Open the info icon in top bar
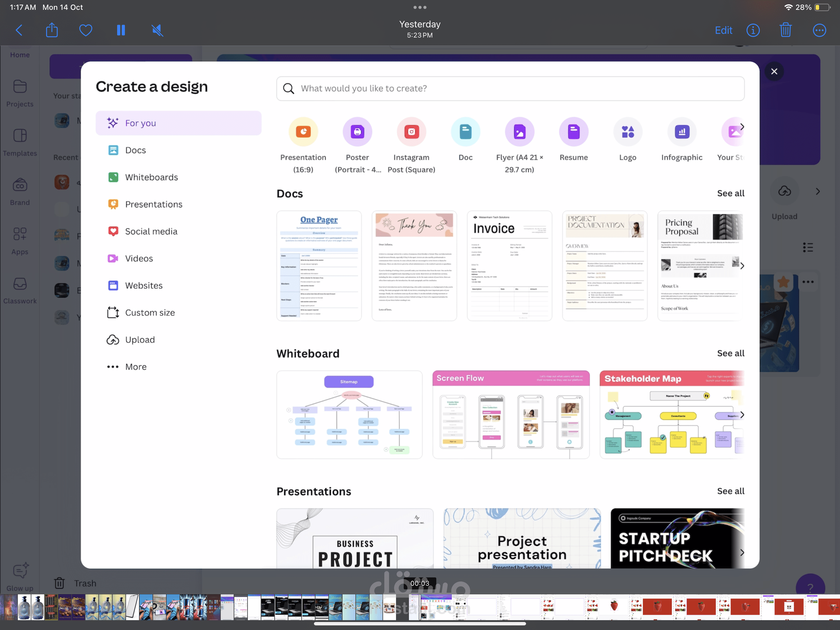The height and width of the screenshot is (630, 840). click(753, 30)
